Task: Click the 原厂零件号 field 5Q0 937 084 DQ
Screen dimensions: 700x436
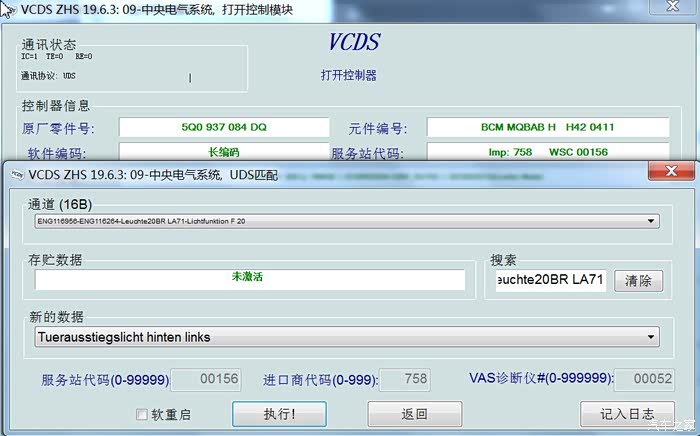Action: pyautogui.click(x=224, y=127)
